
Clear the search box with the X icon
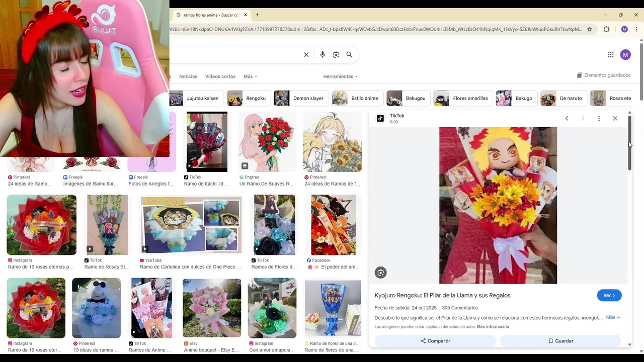click(x=306, y=55)
